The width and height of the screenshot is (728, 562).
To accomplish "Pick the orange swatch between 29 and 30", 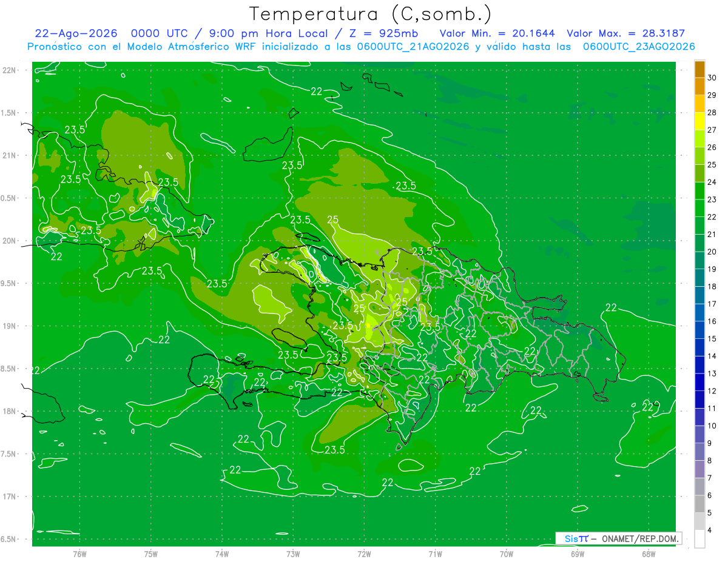I will [x=699, y=87].
